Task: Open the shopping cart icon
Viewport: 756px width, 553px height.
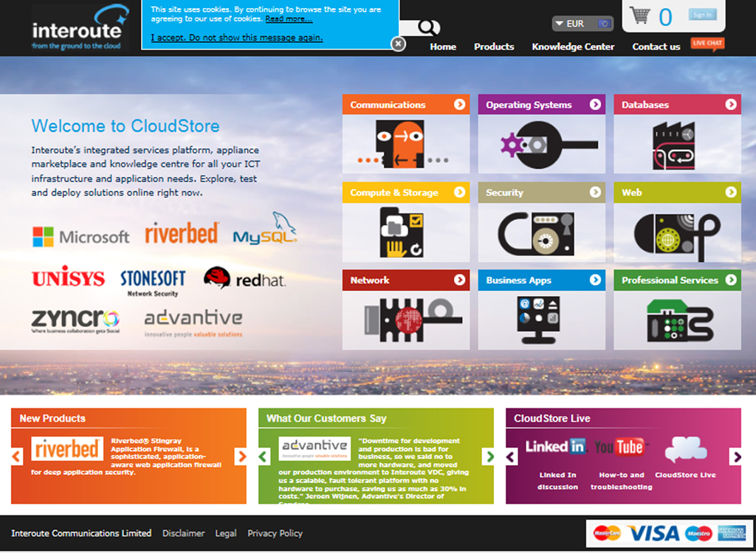Action: coord(639,16)
